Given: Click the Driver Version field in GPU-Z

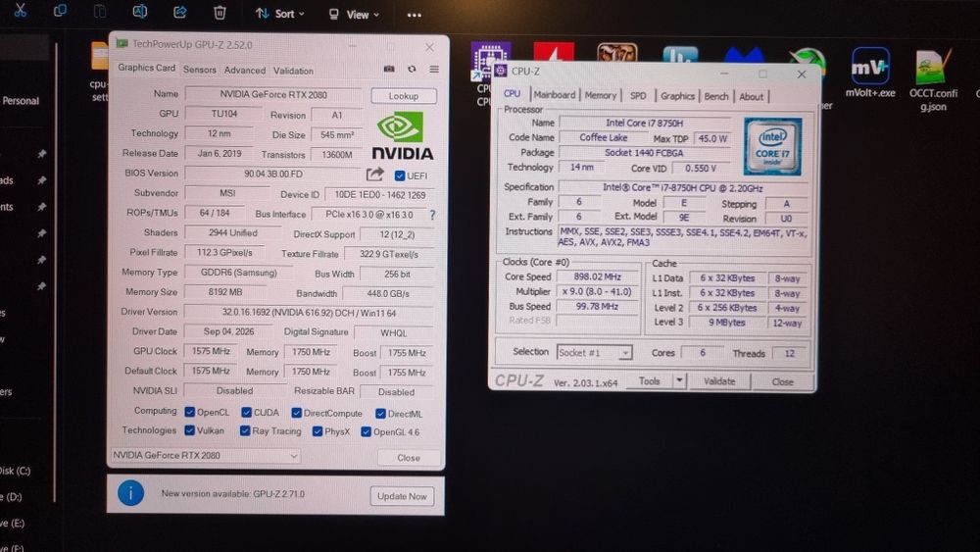Looking at the screenshot, I should [x=309, y=312].
